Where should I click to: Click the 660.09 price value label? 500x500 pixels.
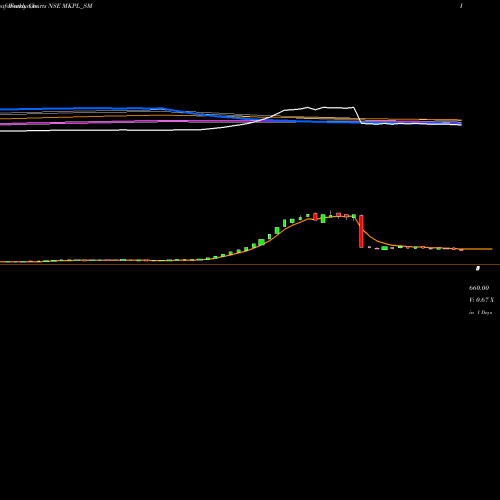point(479,288)
